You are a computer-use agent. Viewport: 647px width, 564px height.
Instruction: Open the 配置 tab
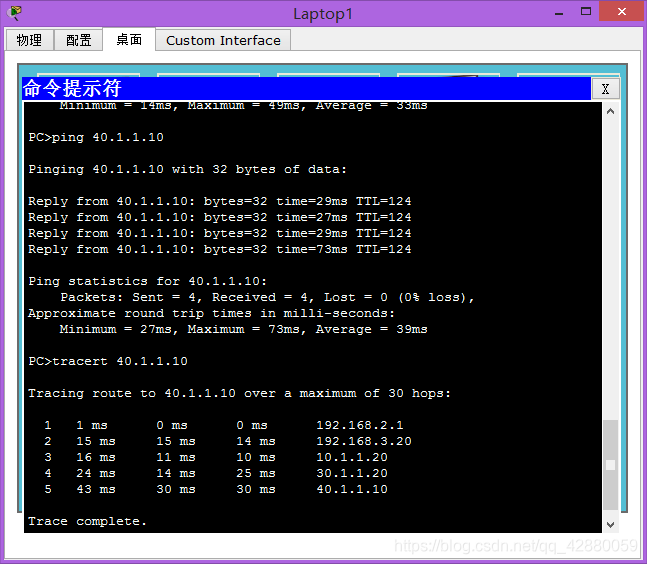(x=78, y=40)
